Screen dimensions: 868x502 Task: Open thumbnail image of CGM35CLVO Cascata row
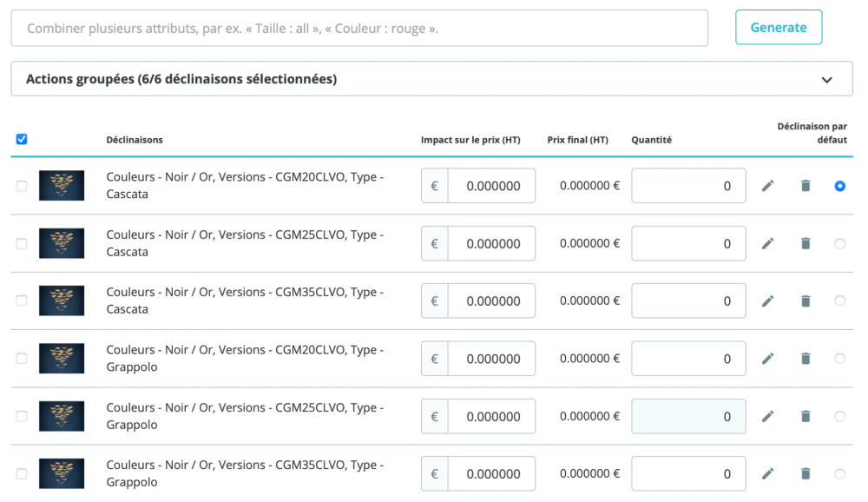[62, 301]
